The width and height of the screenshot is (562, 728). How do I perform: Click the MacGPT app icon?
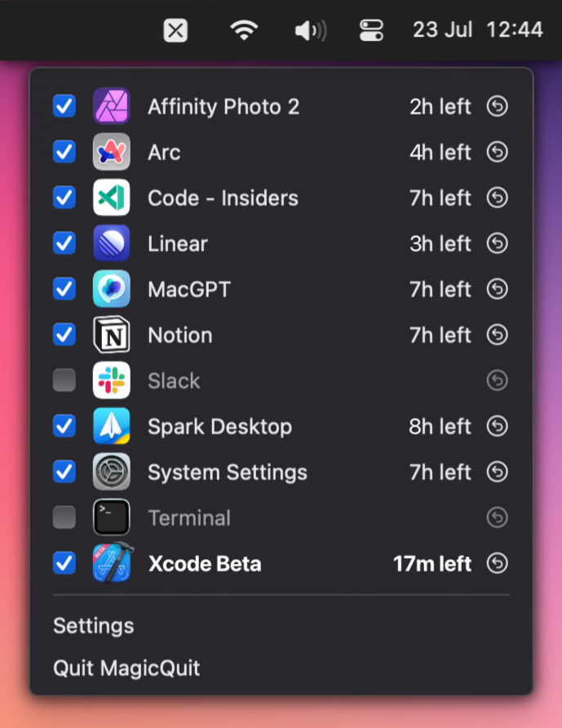(112, 289)
